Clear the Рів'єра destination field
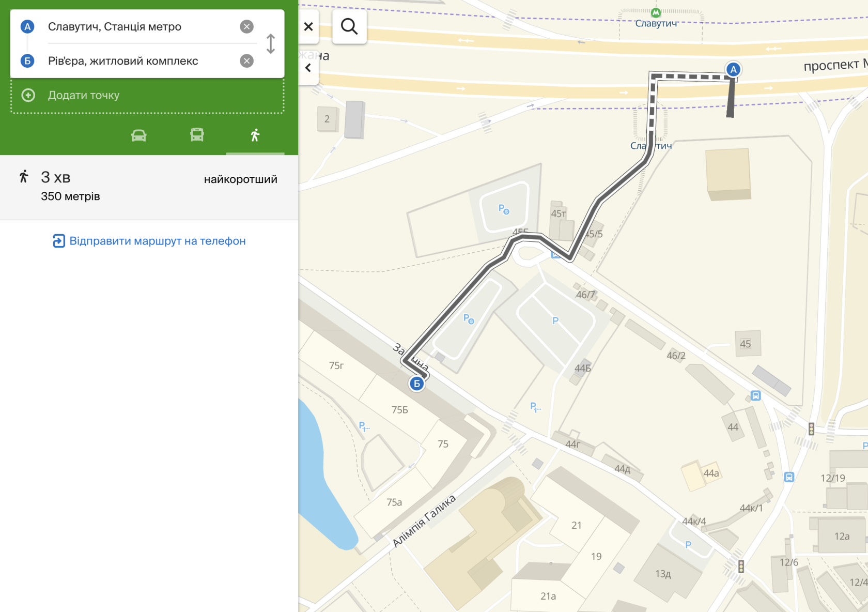 246,61
